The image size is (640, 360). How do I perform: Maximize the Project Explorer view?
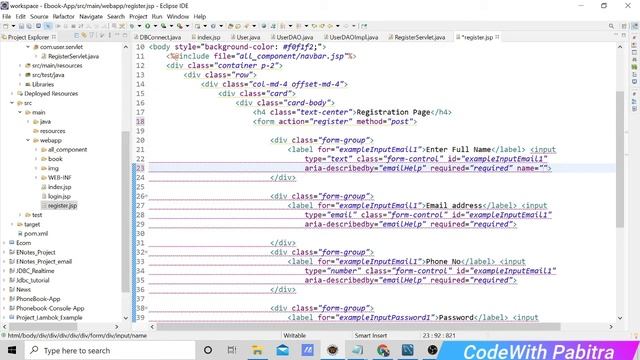coord(125,36)
